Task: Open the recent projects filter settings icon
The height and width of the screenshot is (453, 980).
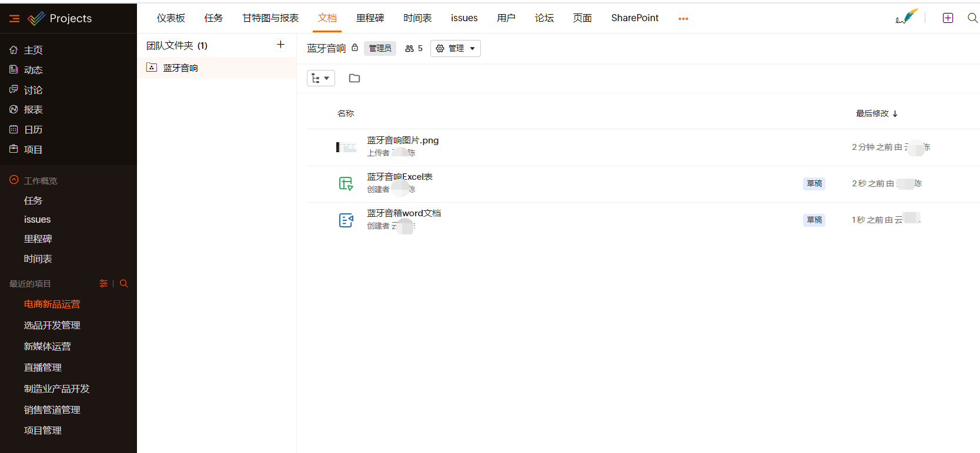Action: (103, 283)
